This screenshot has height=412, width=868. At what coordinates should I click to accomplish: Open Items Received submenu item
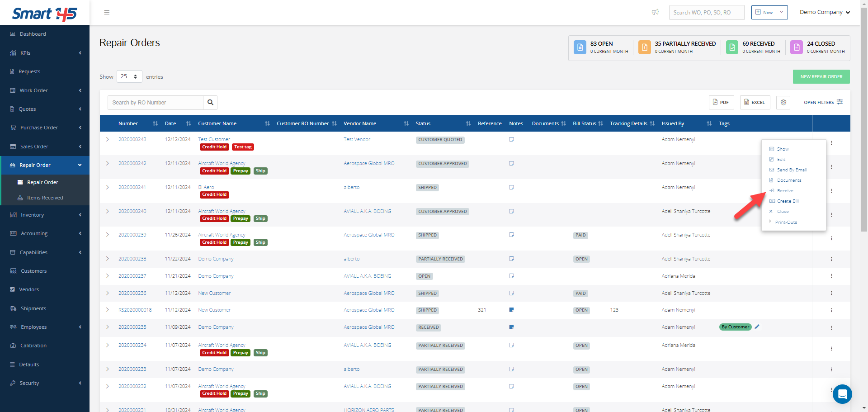point(45,198)
